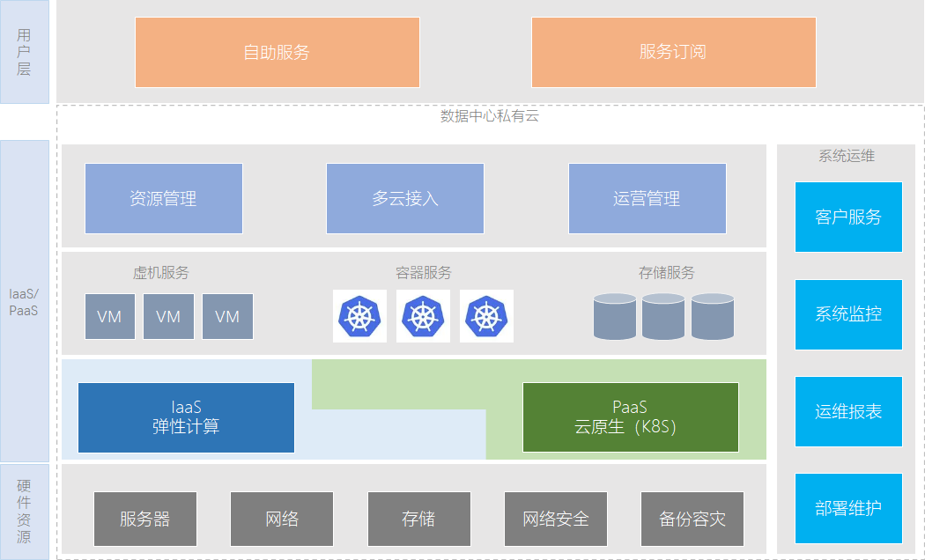Select the IaaS/PaaS side label

tap(24, 301)
